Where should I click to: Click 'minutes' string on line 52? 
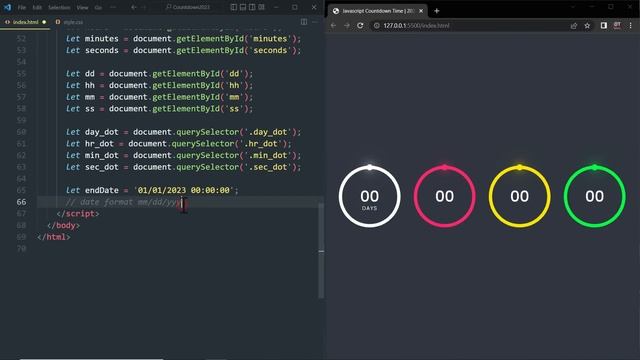(270, 39)
